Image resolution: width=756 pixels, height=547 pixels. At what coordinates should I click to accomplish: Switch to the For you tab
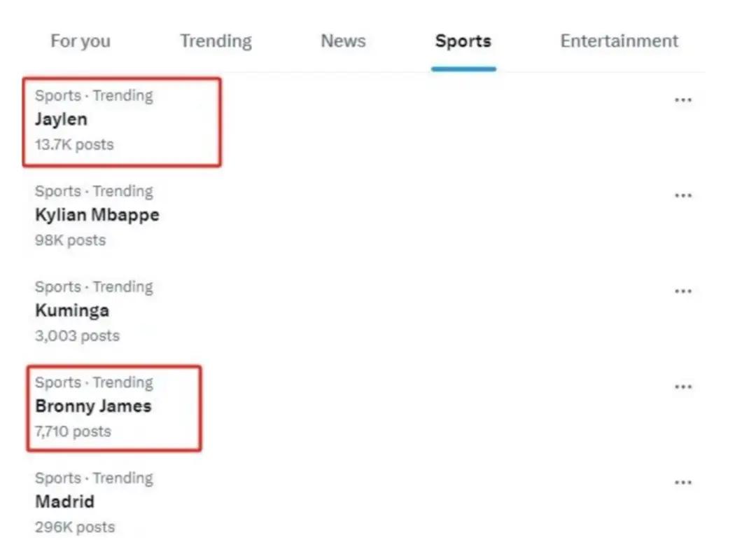pos(80,41)
